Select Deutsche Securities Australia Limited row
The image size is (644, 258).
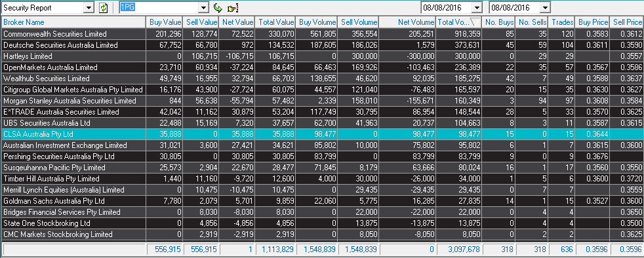coord(322,45)
